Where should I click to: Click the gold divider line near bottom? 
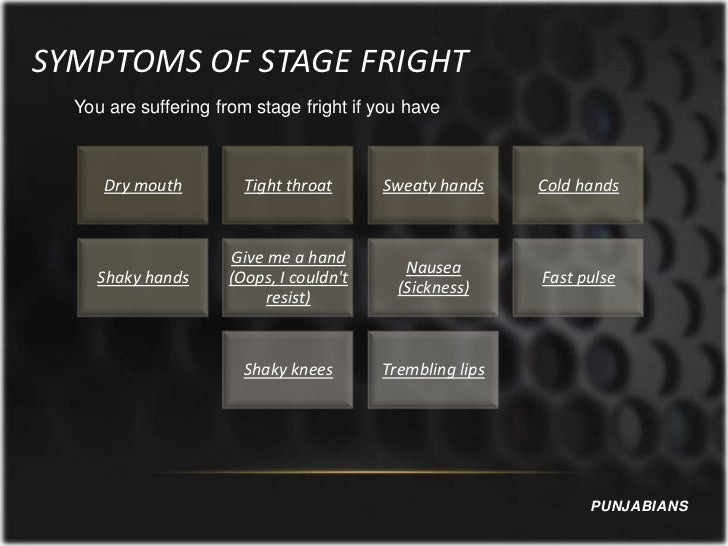coord(362,472)
